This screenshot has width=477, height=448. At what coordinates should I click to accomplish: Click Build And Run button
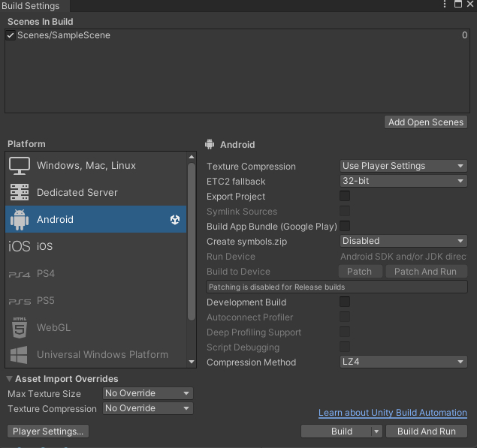tap(427, 431)
